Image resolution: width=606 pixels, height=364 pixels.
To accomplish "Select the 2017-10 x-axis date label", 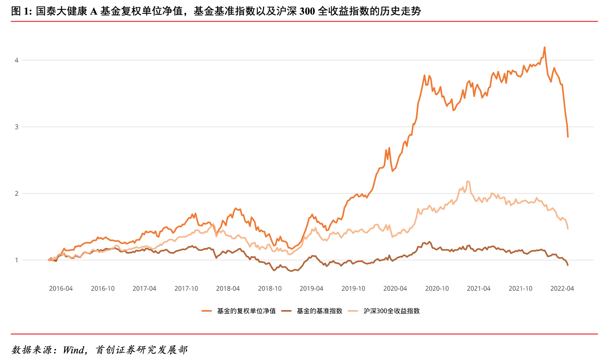I will tap(186, 289).
